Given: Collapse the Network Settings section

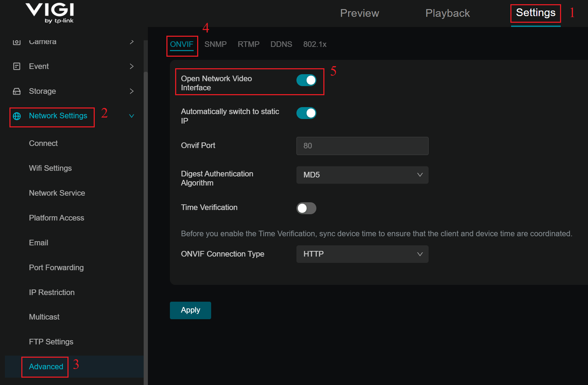Looking at the screenshot, I should [131, 115].
